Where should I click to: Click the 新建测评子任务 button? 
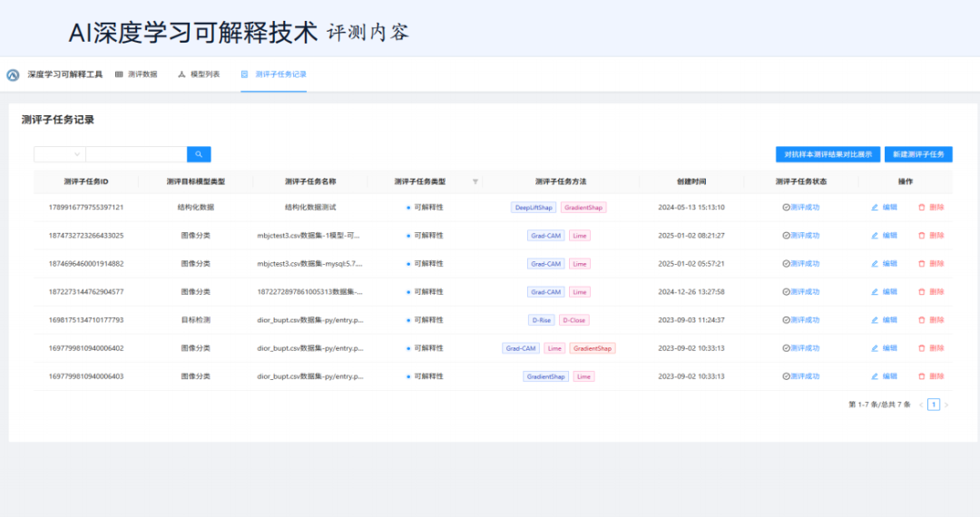tap(918, 154)
